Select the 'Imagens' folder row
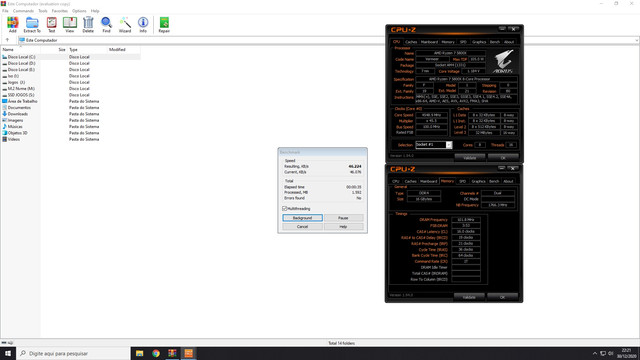Viewport: 640px width, 360px height. click(x=71, y=120)
